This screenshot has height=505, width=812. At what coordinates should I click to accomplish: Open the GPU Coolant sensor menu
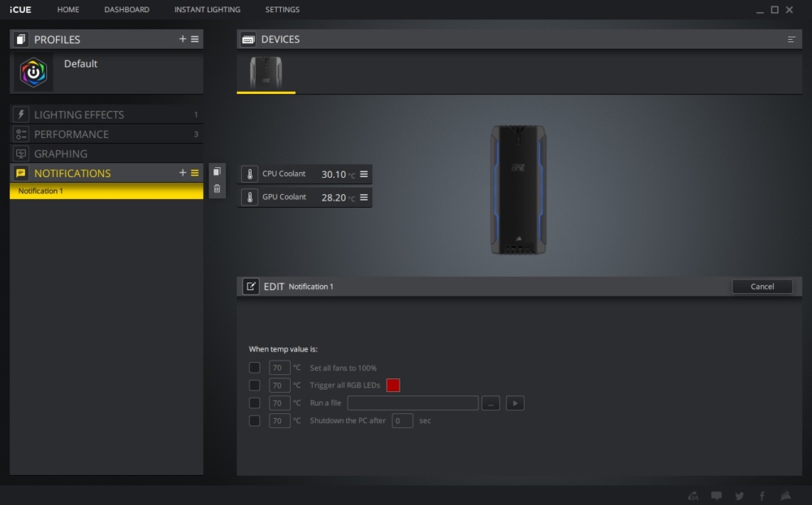364,197
